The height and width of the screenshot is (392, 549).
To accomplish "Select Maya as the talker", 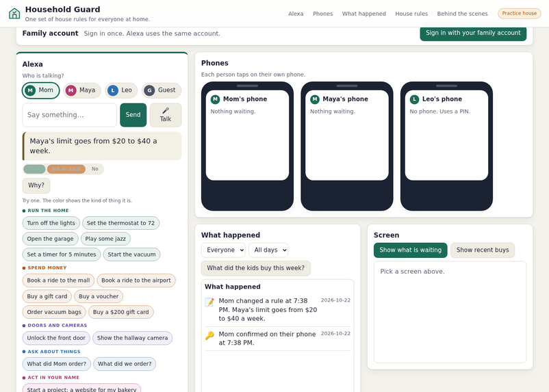I will pos(82,90).
